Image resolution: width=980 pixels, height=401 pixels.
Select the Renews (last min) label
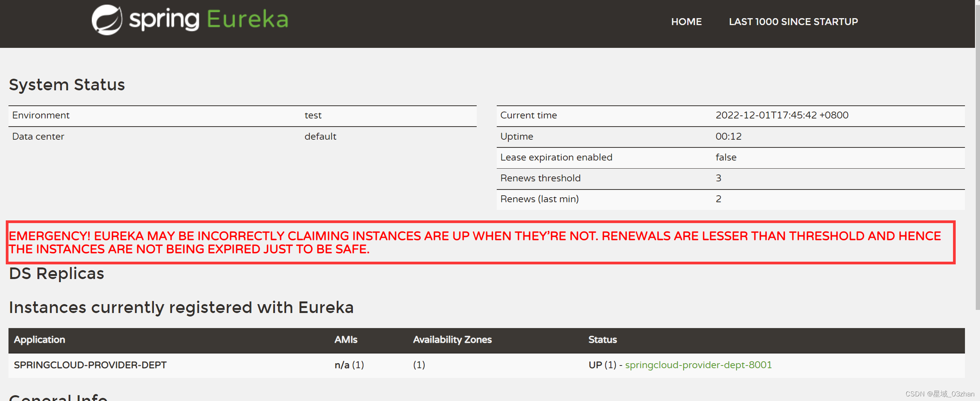[539, 199]
